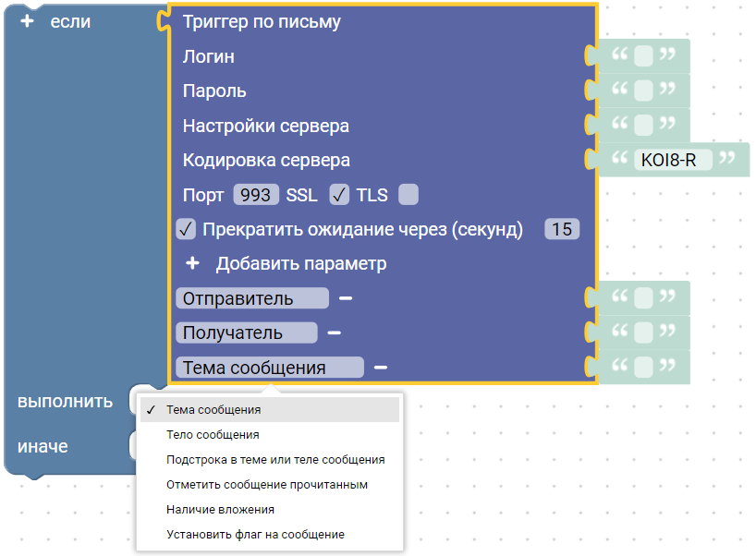Click the plus icon next to «если»

point(27,21)
